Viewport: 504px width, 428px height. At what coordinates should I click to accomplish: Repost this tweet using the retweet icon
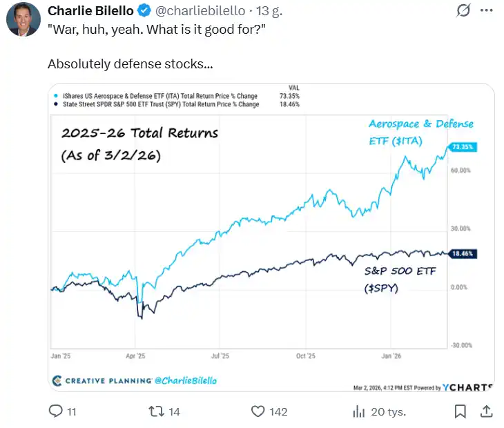[x=157, y=411]
